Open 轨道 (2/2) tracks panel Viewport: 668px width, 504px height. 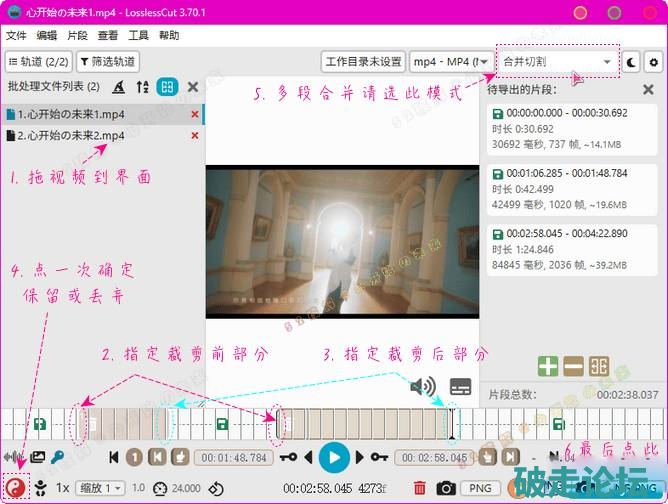pos(39,62)
